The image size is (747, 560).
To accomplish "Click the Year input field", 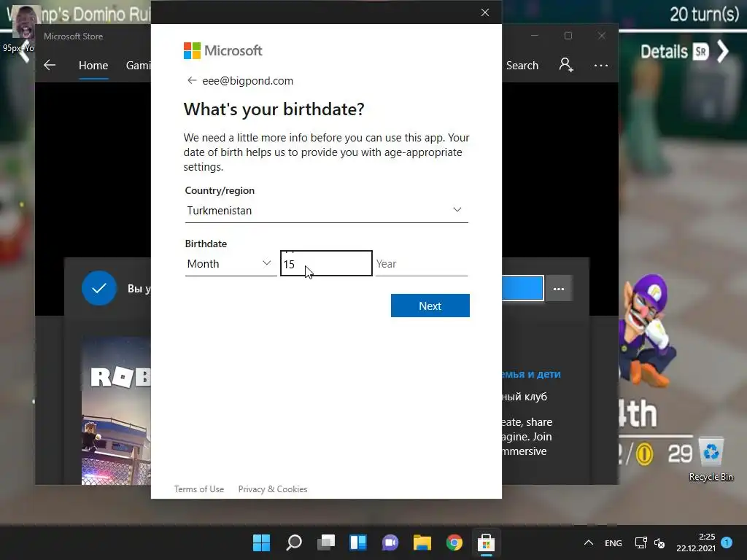I will click(x=421, y=263).
